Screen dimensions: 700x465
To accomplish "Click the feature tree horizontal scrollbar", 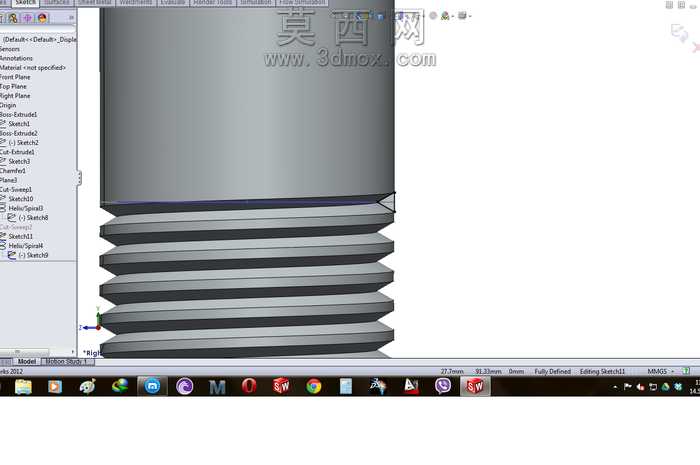I will tap(25, 352).
